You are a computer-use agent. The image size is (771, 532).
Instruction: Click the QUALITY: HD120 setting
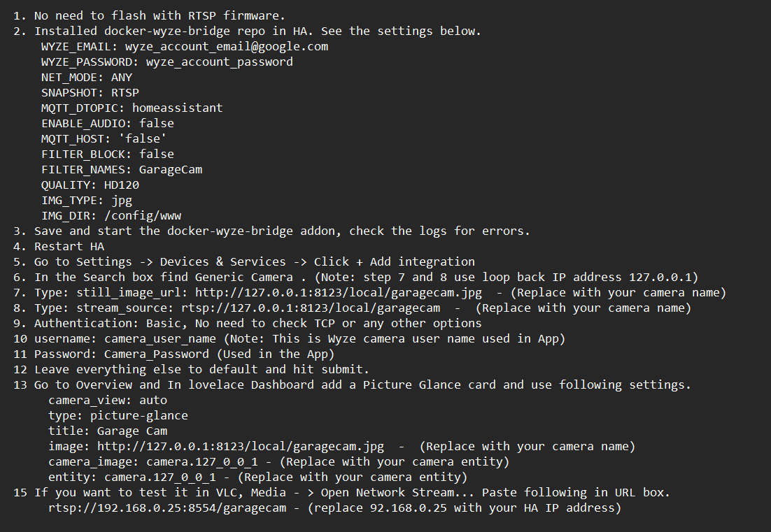[x=90, y=185]
